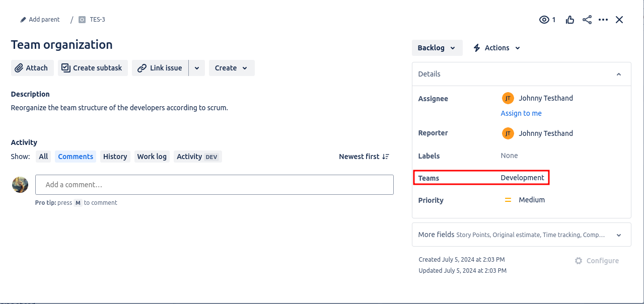This screenshot has width=644, height=304.
Task: Open the three-dot more actions menu
Action: coord(603,20)
